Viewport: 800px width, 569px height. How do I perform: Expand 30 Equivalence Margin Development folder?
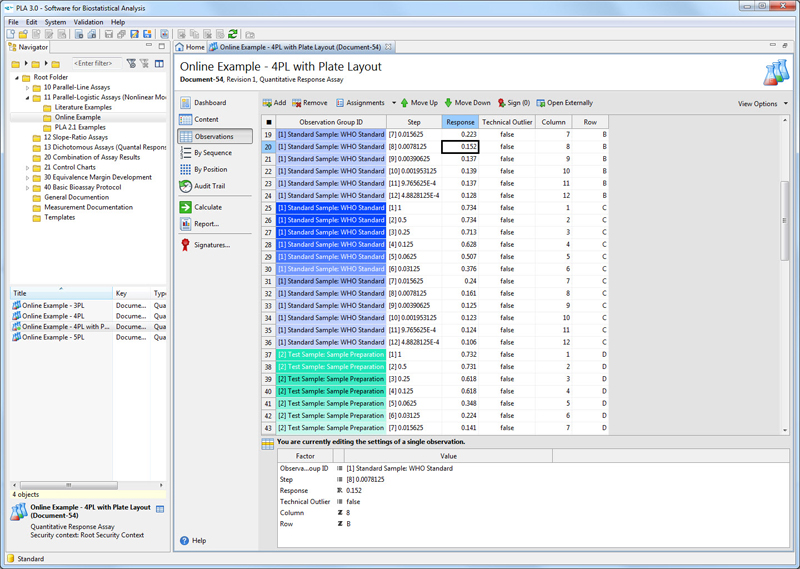(x=28, y=178)
